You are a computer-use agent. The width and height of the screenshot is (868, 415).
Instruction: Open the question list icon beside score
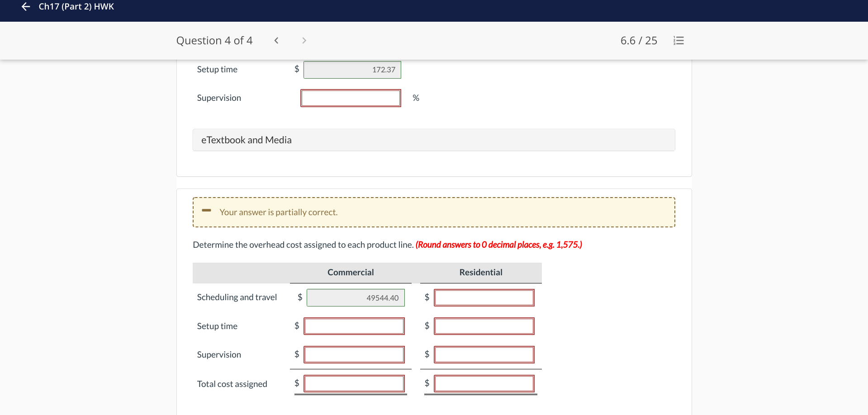pos(678,41)
